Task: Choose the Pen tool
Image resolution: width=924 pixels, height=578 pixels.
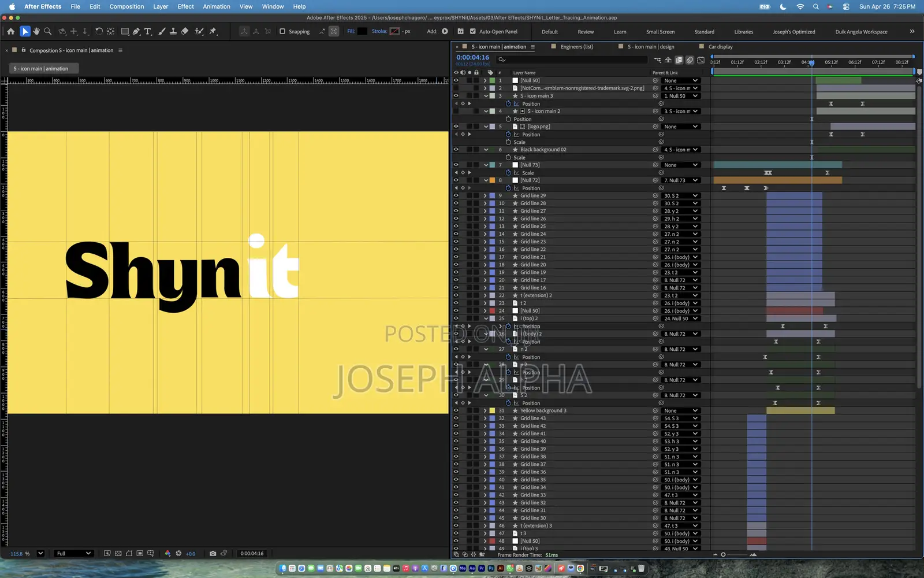Action: coord(136,31)
